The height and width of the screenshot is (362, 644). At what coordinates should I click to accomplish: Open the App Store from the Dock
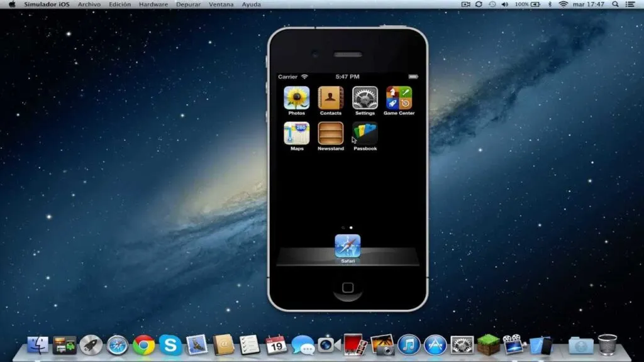point(435,345)
